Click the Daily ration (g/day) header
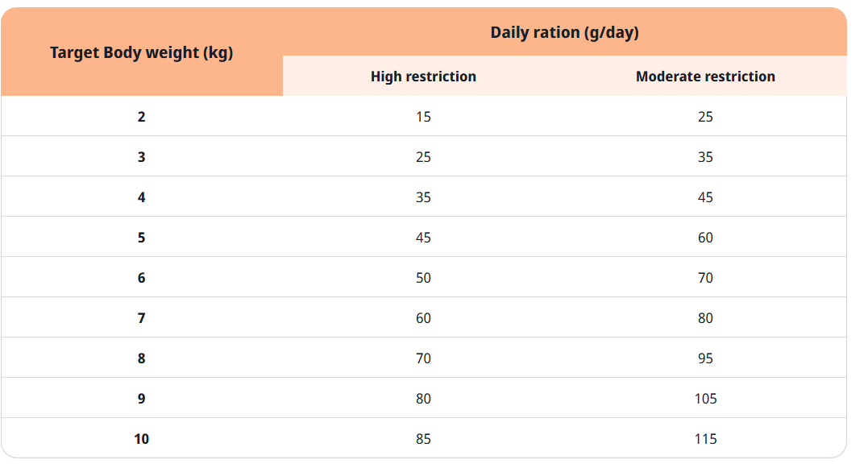 564,33
